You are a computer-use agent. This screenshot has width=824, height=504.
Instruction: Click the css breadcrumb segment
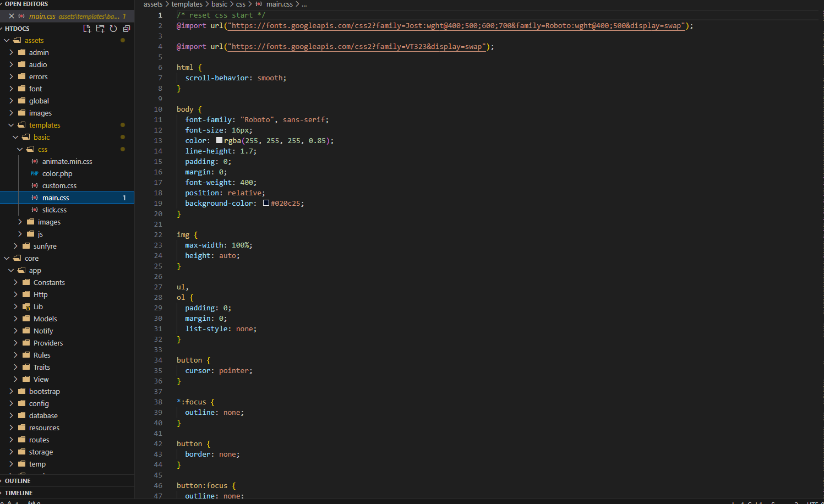pos(241,4)
